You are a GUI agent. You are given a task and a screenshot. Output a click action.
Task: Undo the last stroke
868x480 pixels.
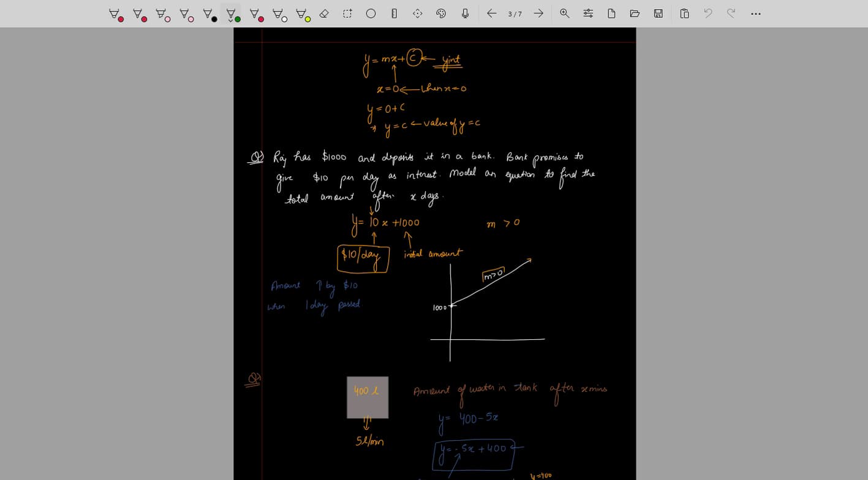[708, 13]
